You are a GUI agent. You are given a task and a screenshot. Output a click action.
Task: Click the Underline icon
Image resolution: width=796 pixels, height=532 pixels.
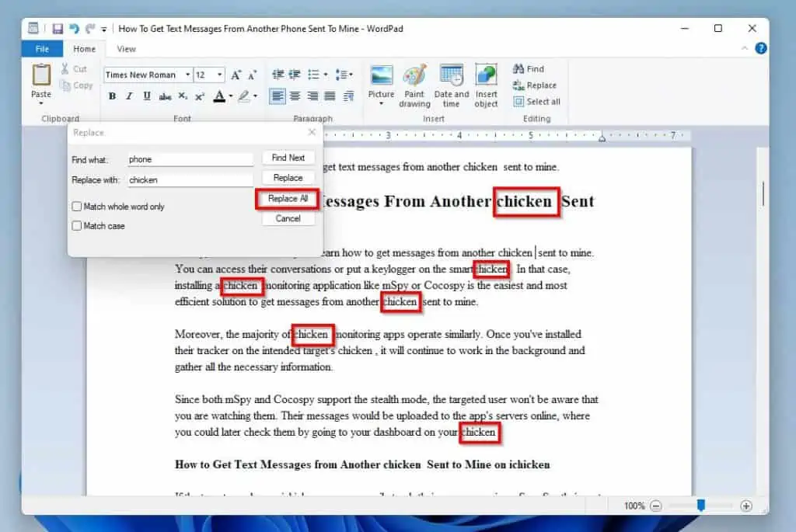click(x=146, y=96)
